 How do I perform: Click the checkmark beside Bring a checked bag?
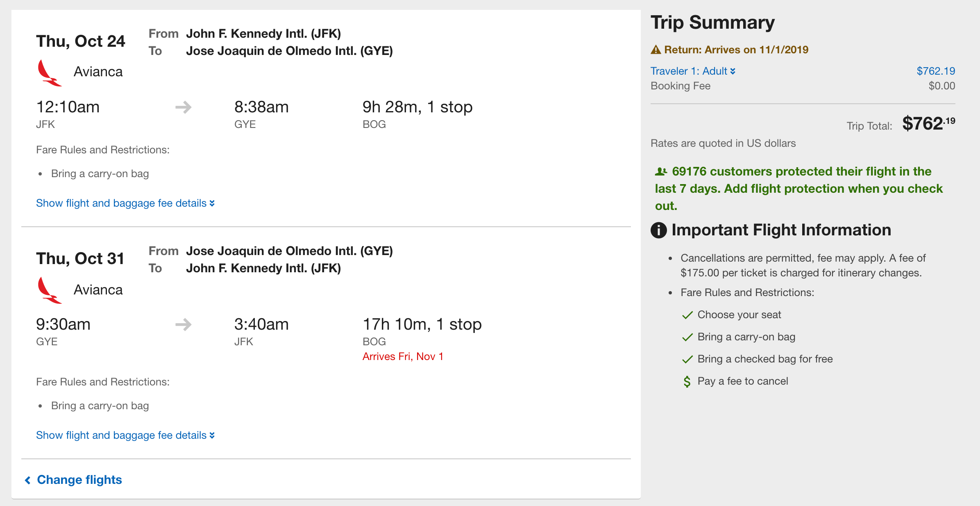point(687,359)
